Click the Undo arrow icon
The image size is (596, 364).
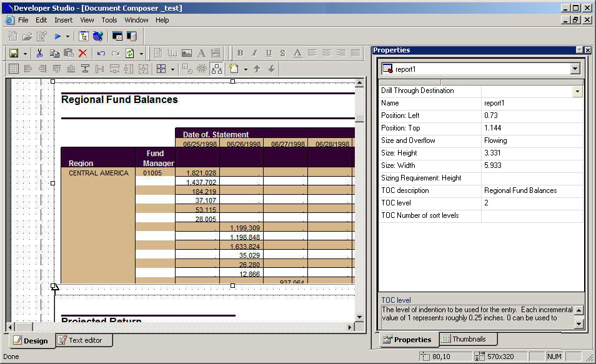pyautogui.click(x=101, y=54)
